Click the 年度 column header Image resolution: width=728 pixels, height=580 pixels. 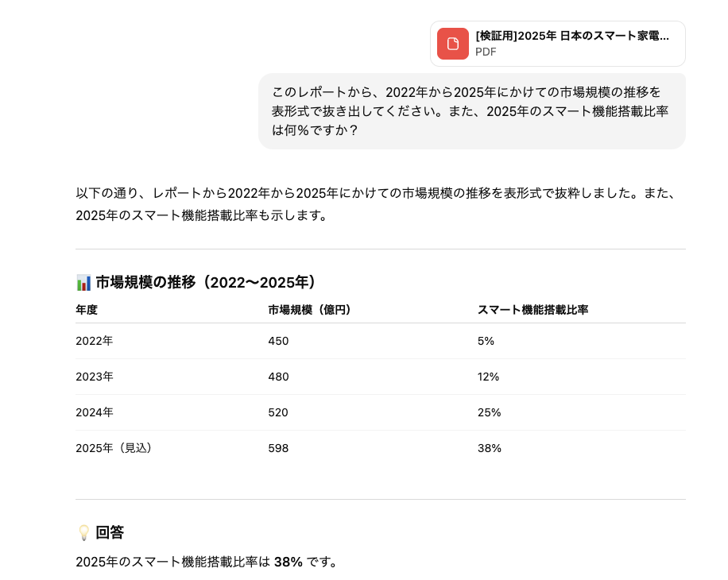pyautogui.click(x=87, y=310)
